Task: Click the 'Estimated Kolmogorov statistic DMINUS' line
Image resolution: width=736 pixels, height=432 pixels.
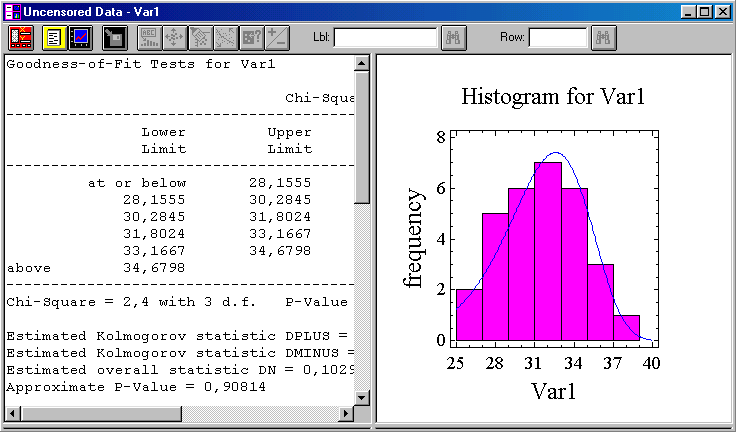Action: [x=180, y=353]
